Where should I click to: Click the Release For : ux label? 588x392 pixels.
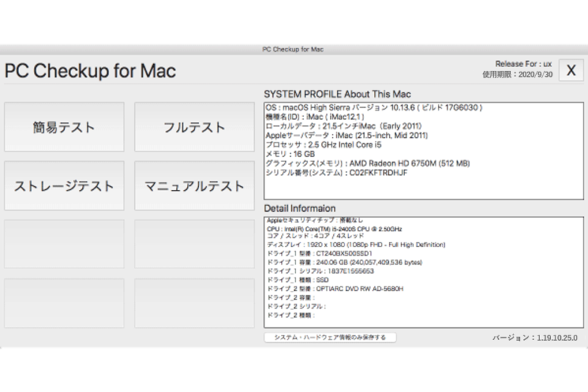tap(523, 64)
